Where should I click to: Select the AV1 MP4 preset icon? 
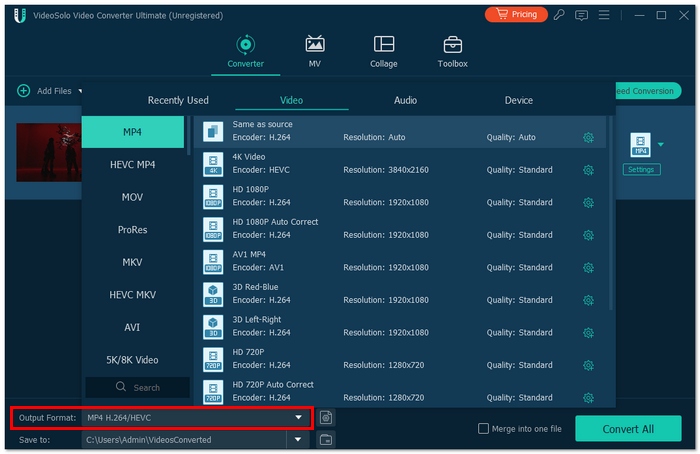pos(213,262)
